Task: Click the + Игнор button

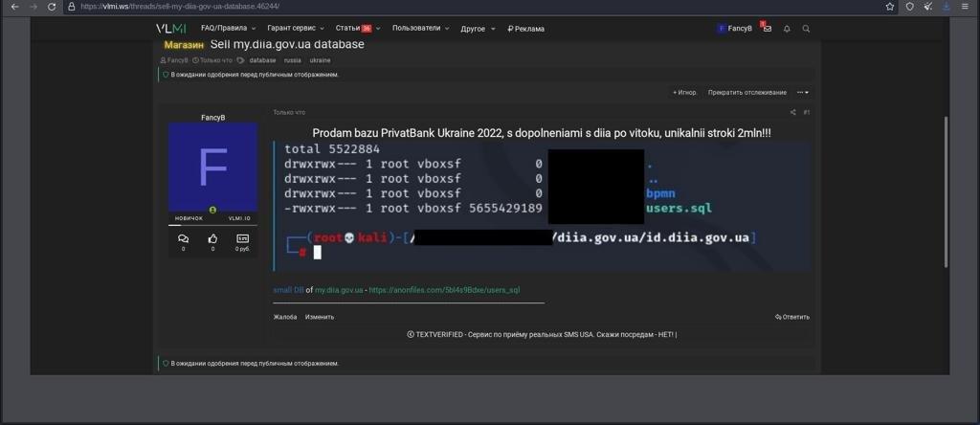Action: click(x=684, y=93)
